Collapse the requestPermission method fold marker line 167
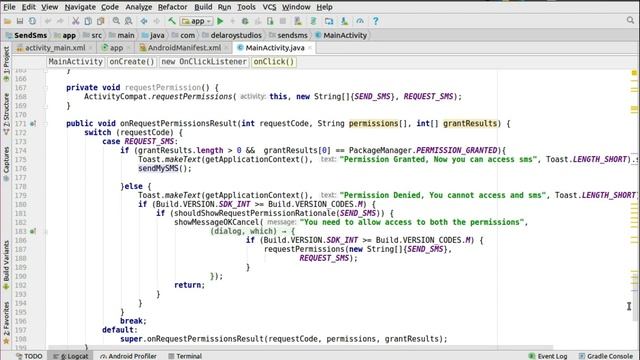The image size is (640, 360). tap(46, 88)
